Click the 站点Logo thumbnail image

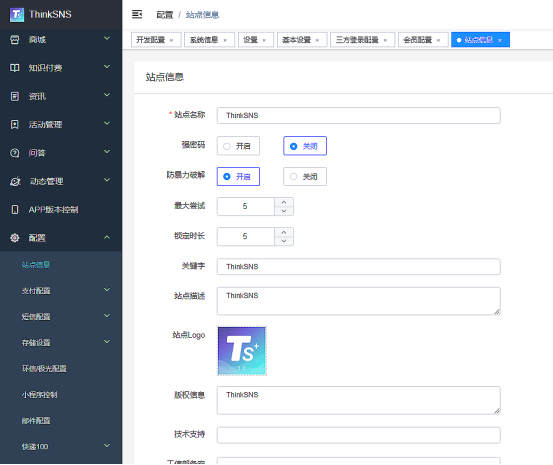click(242, 351)
